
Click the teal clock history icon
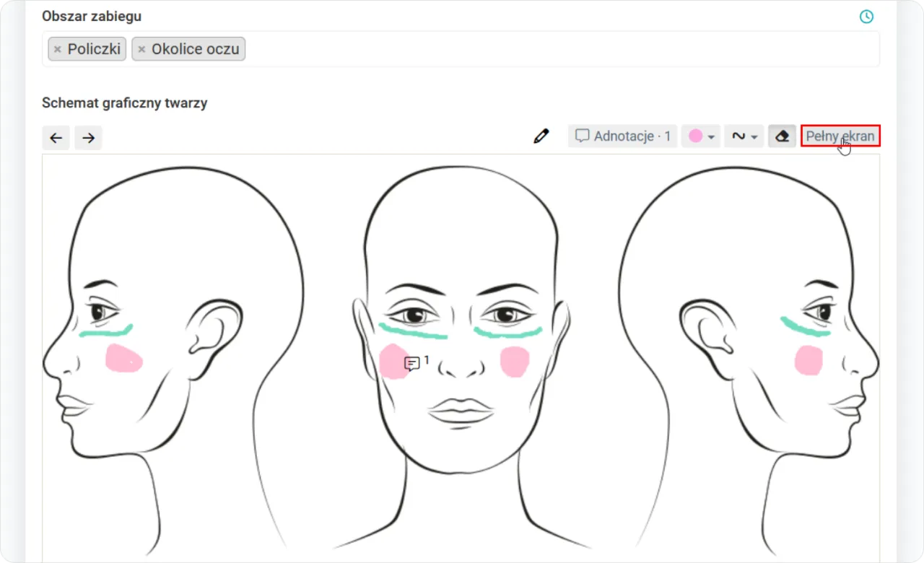click(866, 17)
